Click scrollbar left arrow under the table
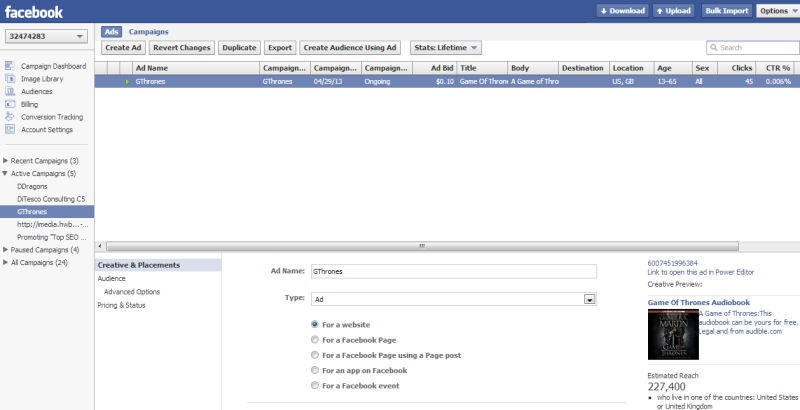Viewport: 800px width, 410px height. 99,246
